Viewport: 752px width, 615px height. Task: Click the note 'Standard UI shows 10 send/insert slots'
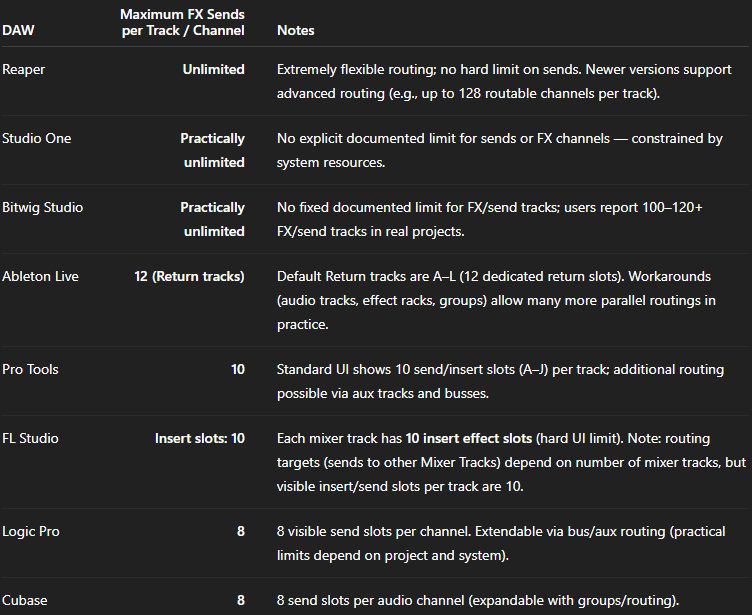(x=500, y=381)
